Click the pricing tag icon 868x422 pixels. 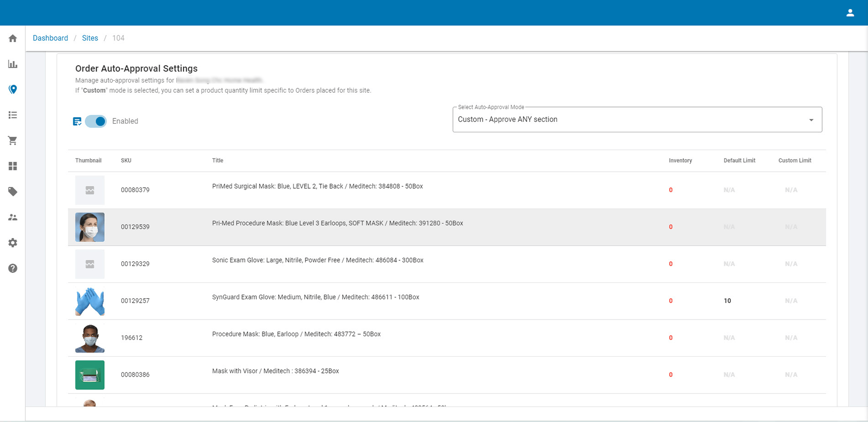12,191
